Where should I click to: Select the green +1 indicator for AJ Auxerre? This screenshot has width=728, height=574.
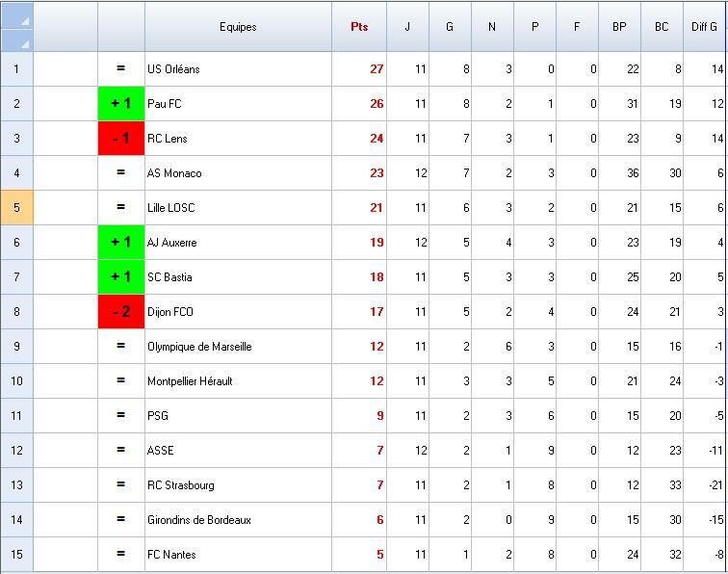point(121,242)
